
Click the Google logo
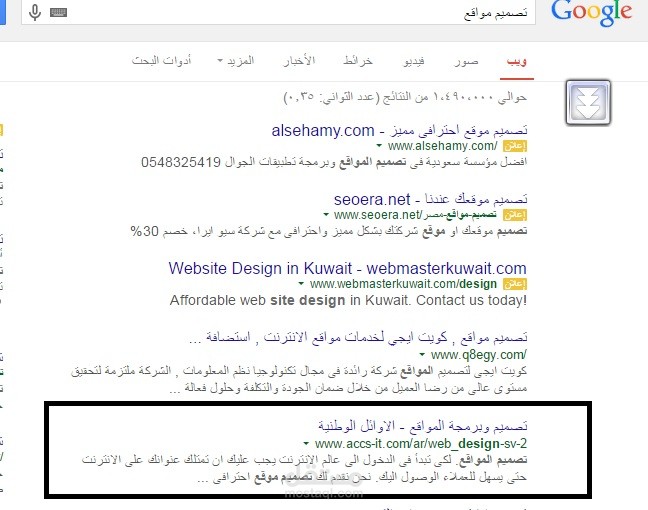(591, 13)
